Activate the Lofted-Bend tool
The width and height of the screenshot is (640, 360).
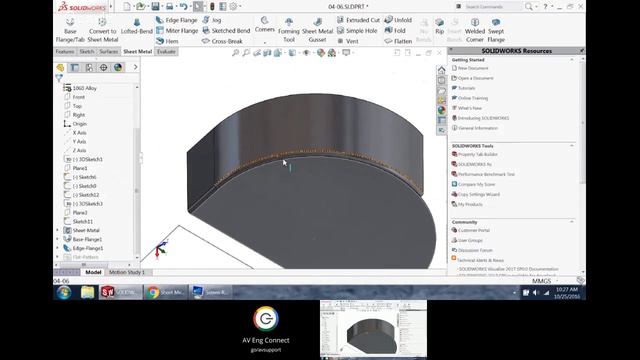(x=137, y=26)
